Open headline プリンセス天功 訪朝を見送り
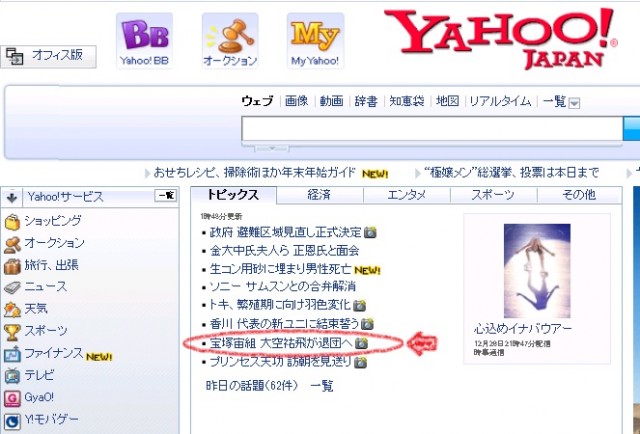 click(280, 362)
